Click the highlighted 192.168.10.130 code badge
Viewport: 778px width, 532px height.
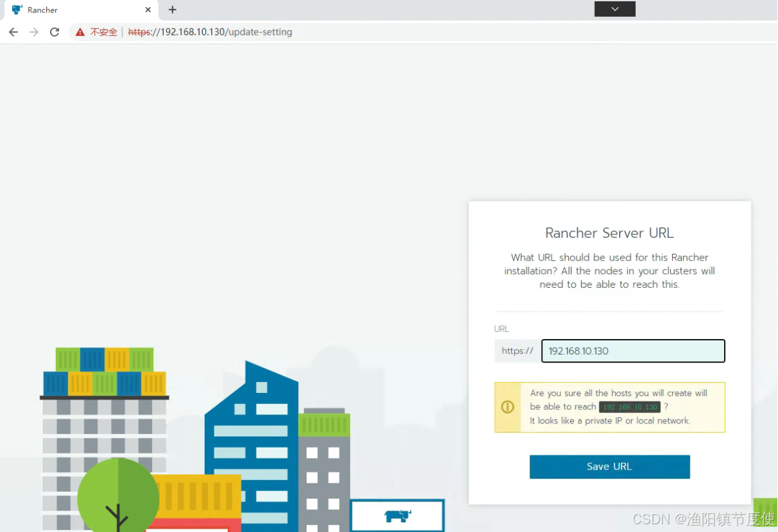tap(629, 407)
